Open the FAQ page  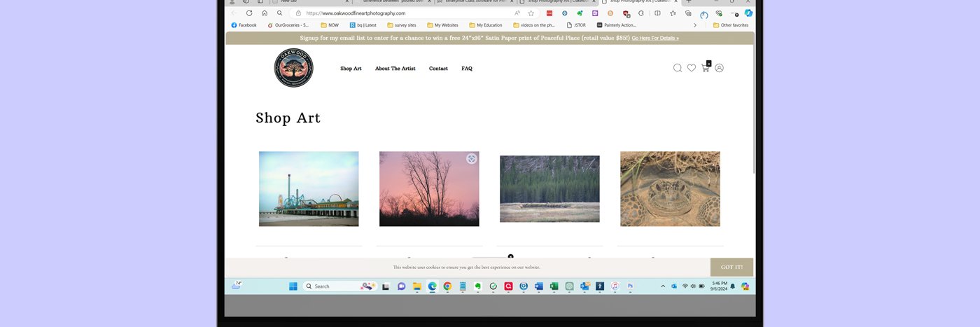(467, 69)
